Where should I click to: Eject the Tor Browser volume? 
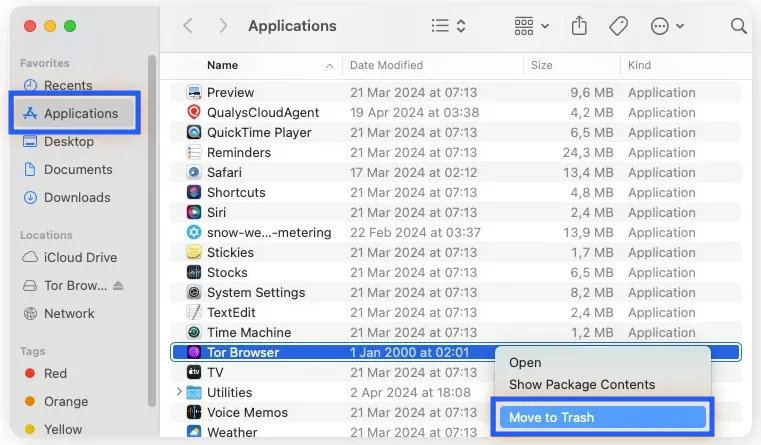coord(119,285)
